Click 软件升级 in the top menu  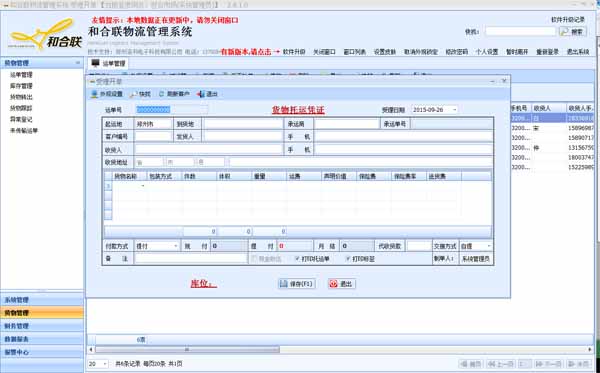(x=294, y=52)
